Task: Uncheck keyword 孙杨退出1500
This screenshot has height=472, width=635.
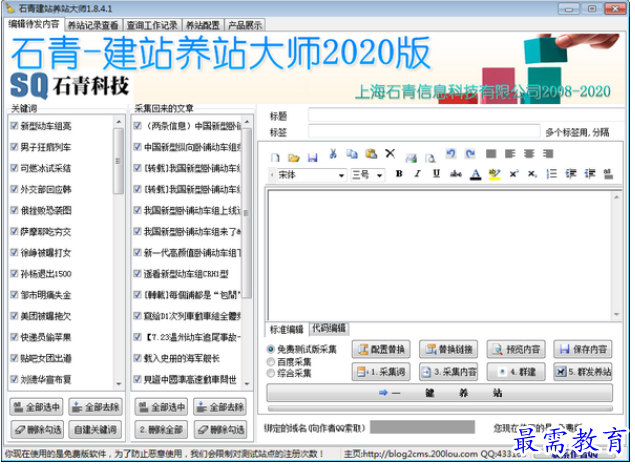Action: click(x=14, y=273)
